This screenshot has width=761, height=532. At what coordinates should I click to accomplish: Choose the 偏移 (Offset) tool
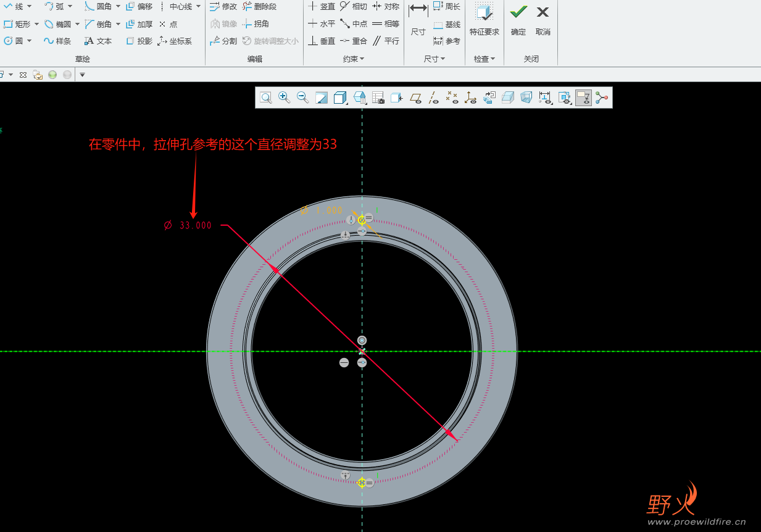(139, 6)
